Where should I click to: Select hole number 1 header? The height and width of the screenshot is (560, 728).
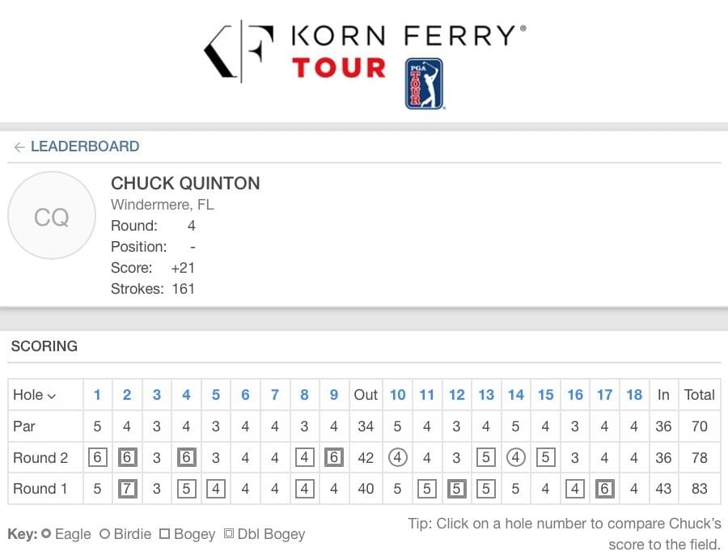point(97,395)
